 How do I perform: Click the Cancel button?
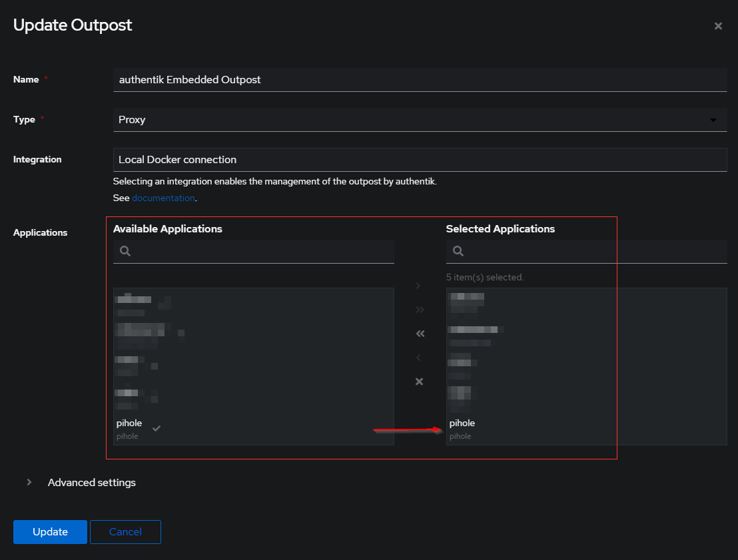(x=125, y=532)
